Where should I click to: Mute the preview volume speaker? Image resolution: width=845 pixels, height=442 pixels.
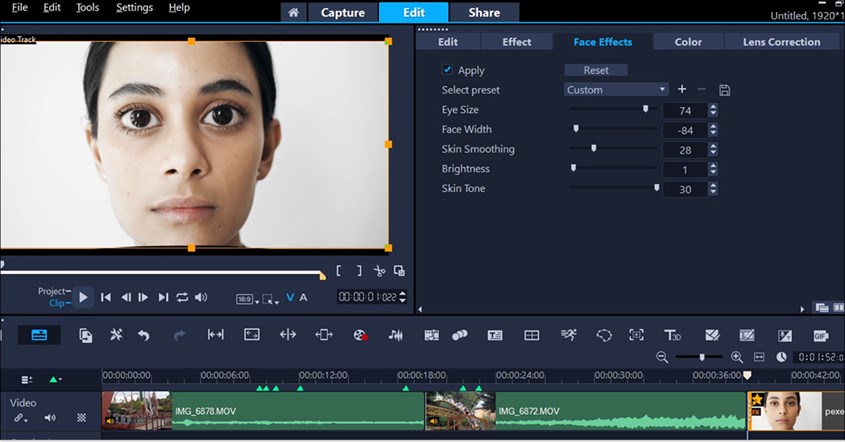(x=201, y=297)
